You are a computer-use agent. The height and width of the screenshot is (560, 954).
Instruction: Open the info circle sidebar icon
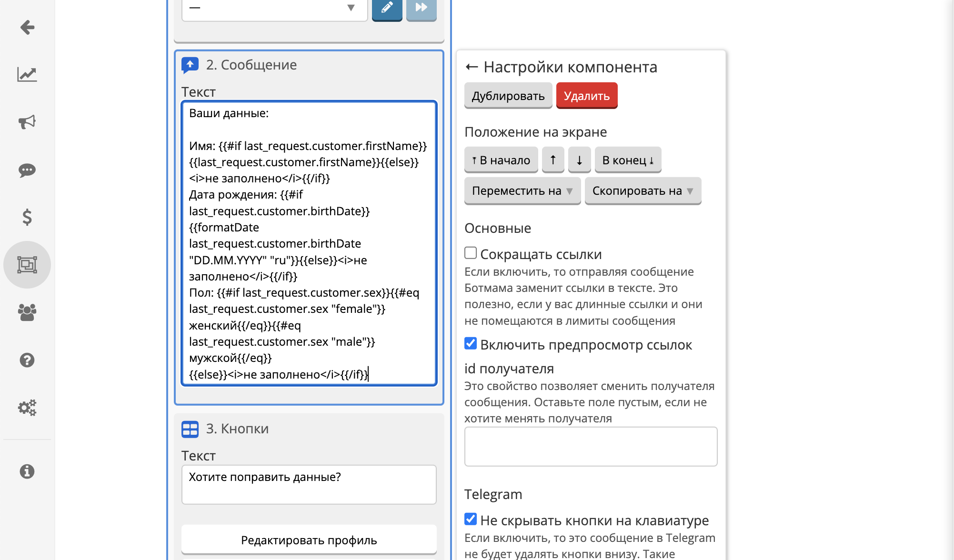click(27, 471)
